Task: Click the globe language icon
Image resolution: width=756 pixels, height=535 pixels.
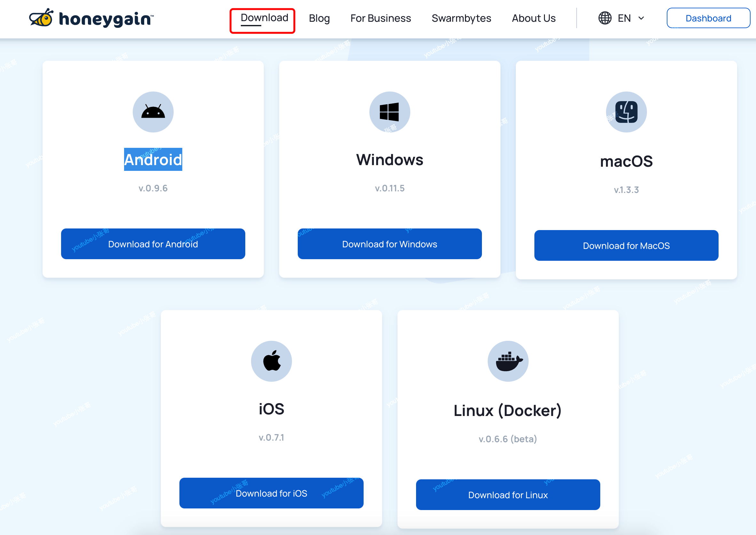Action: tap(605, 18)
